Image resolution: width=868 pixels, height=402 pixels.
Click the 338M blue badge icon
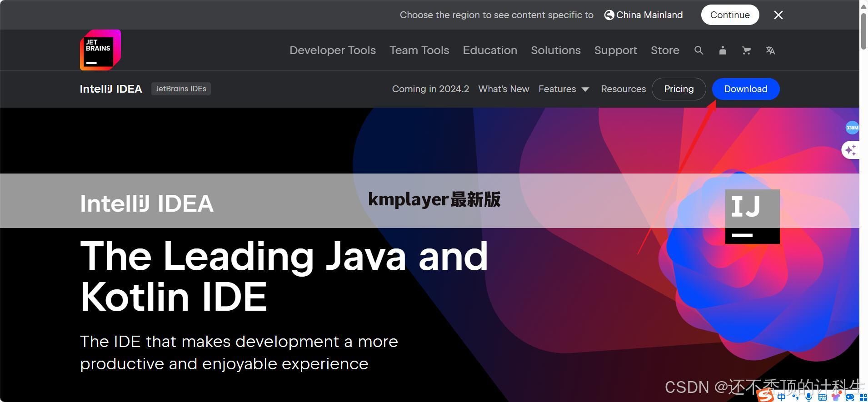(852, 128)
